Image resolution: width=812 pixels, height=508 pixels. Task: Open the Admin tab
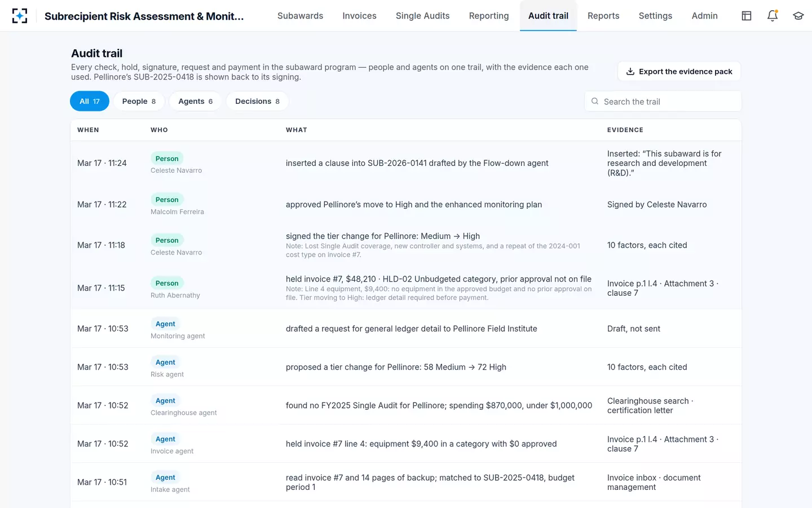pyautogui.click(x=704, y=16)
